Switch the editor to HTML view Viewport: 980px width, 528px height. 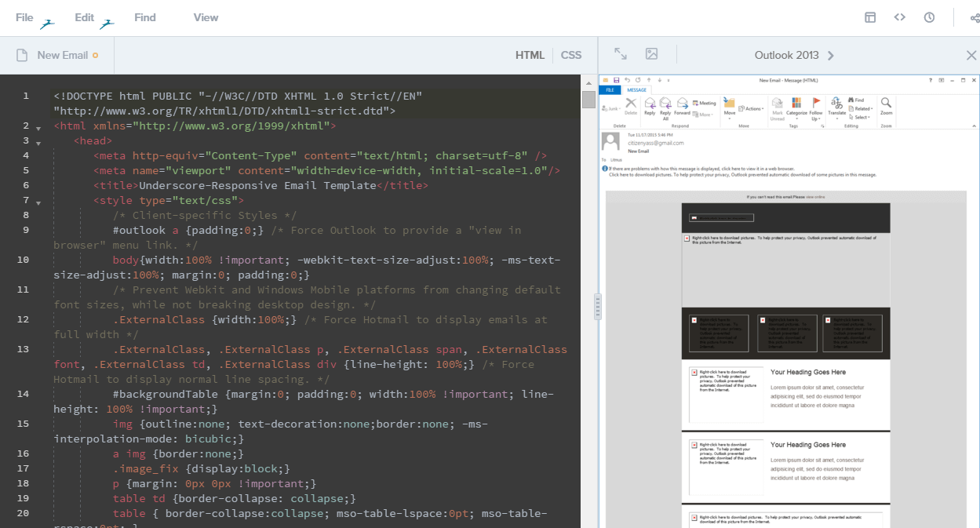click(x=530, y=55)
